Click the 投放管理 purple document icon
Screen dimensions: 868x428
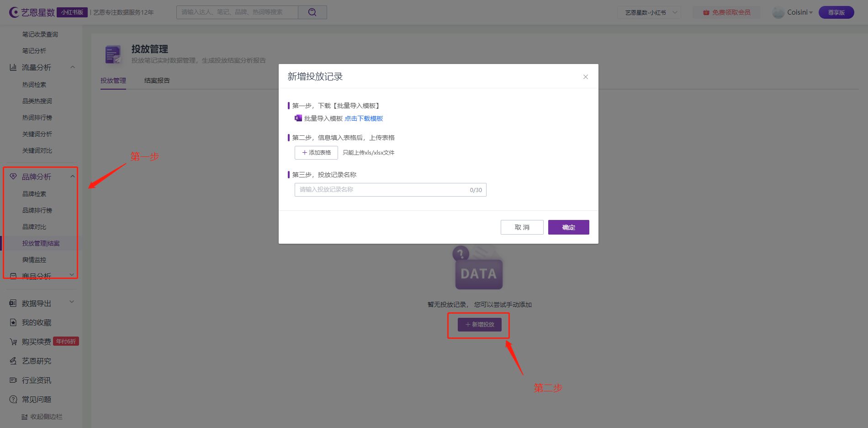(x=113, y=54)
